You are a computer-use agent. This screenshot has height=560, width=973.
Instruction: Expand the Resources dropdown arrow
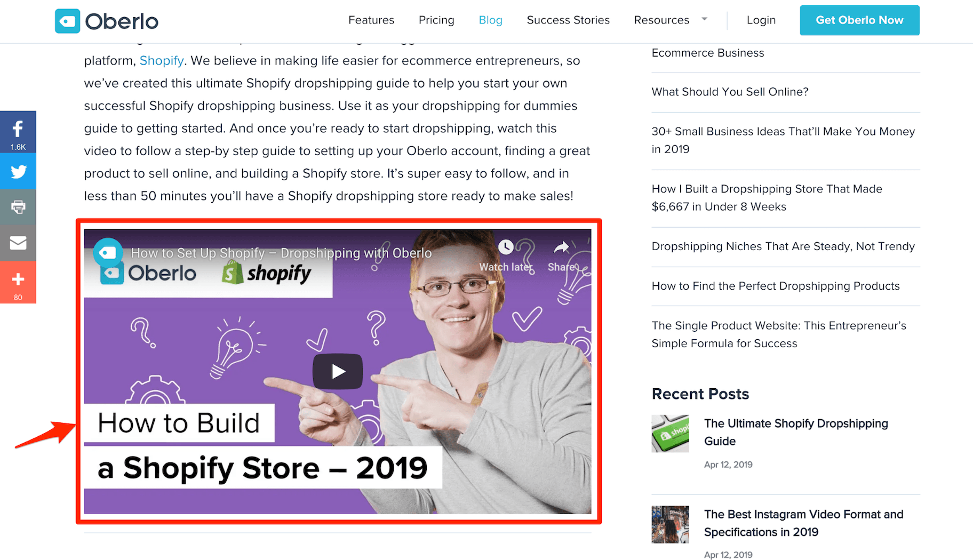[705, 19]
